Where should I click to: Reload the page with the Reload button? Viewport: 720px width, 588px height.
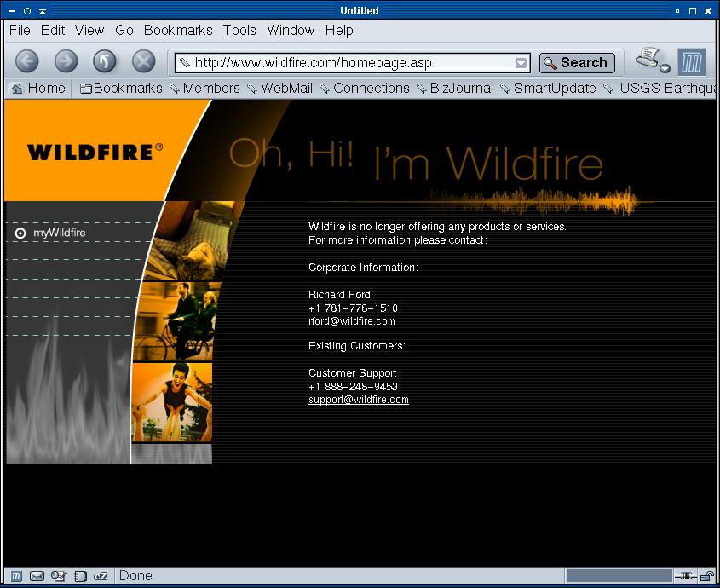pyautogui.click(x=105, y=61)
